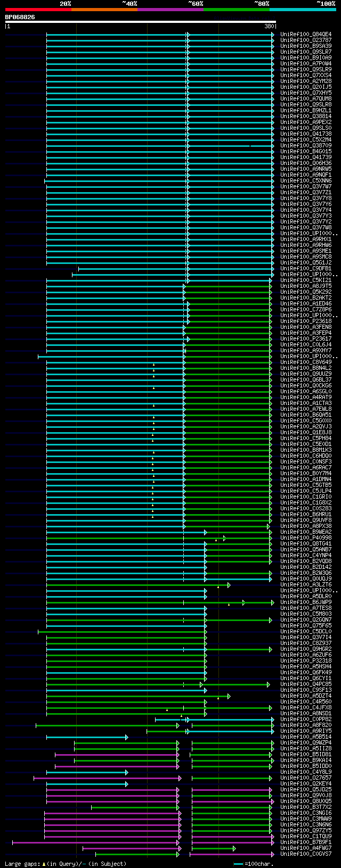Click on UniRef100_A5DZT4 text
Screen dimensions: 341x868
306,696
